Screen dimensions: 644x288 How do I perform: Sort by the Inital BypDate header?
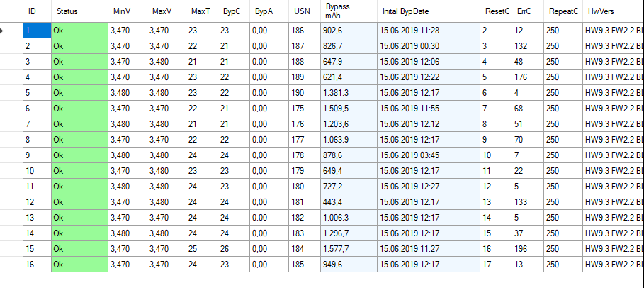pos(427,11)
